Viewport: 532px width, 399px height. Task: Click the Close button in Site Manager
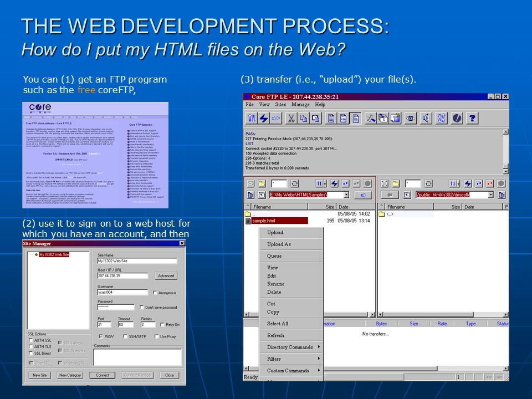pyautogui.click(x=170, y=375)
